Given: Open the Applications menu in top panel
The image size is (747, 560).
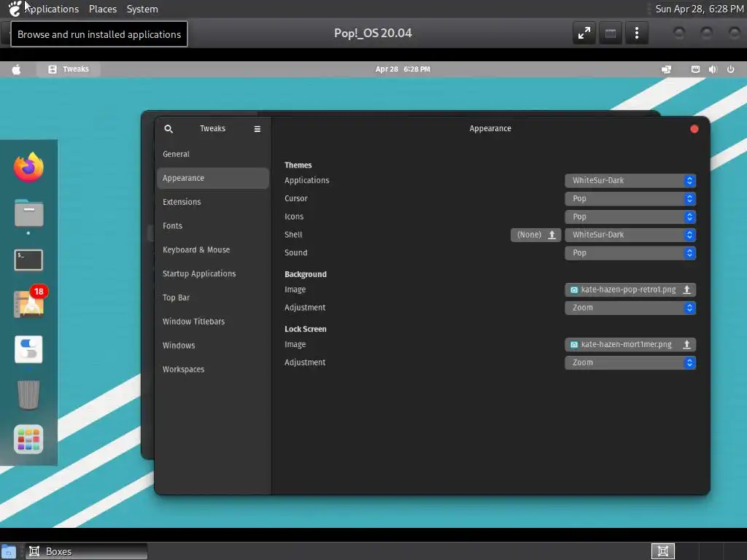Looking at the screenshot, I should pos(52,9).
